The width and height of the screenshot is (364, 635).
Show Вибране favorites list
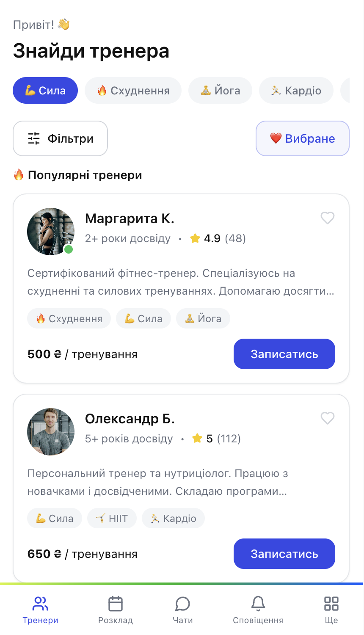click(x=302, y=138)
